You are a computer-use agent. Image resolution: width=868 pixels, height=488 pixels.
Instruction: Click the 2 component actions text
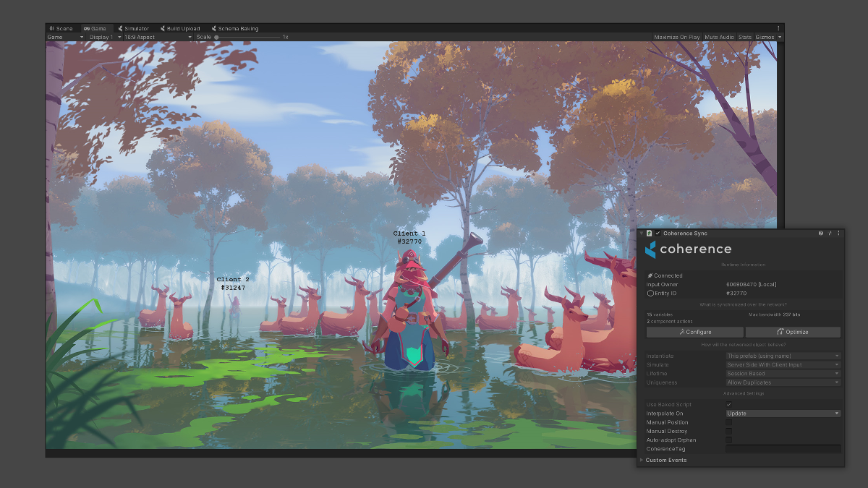tap(668, 321)
